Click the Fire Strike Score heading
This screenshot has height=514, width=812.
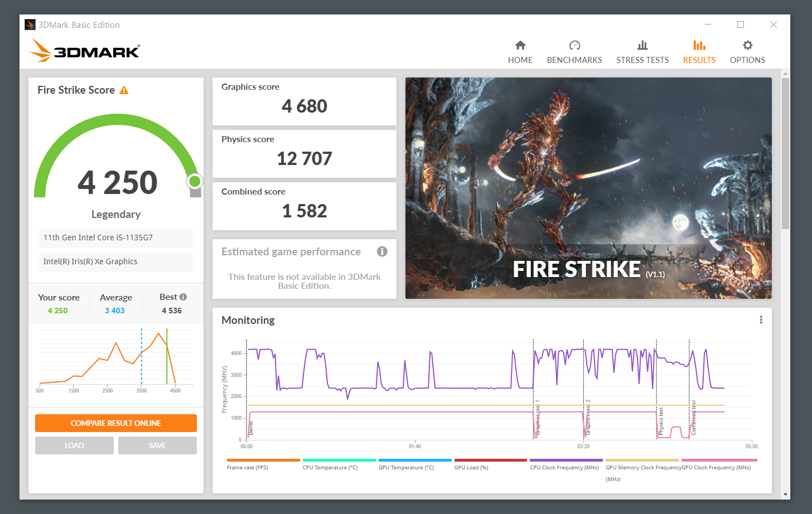(x=76, y=90)
